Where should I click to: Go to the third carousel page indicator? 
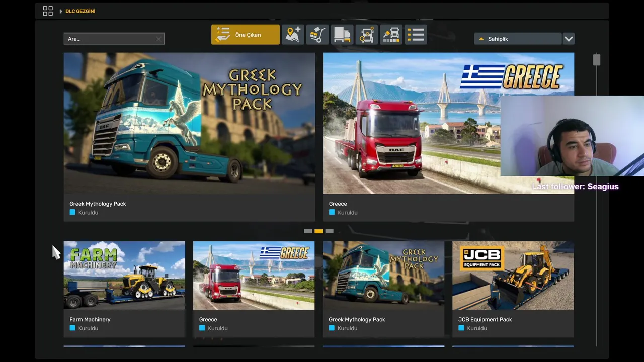click(x=329, y=231)
